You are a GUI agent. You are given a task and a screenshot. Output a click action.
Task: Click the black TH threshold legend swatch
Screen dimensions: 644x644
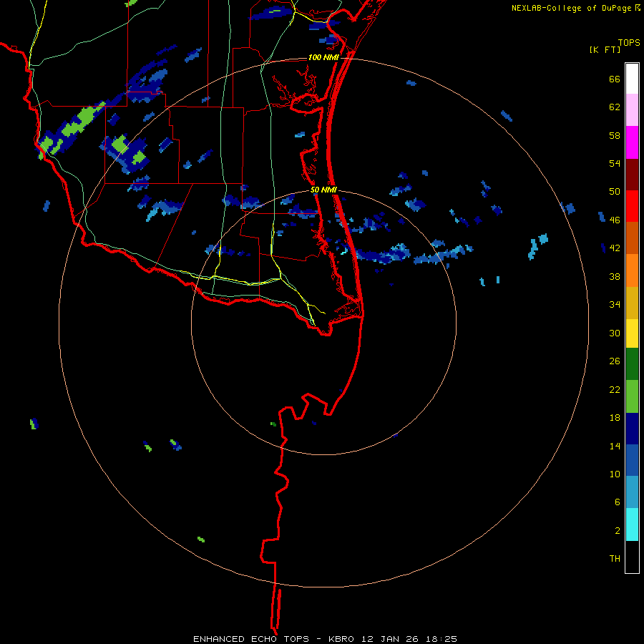click(632, 557)
